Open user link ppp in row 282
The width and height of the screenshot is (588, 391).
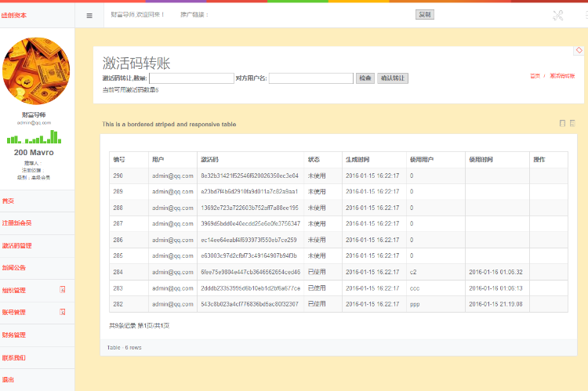pos(414,304)
